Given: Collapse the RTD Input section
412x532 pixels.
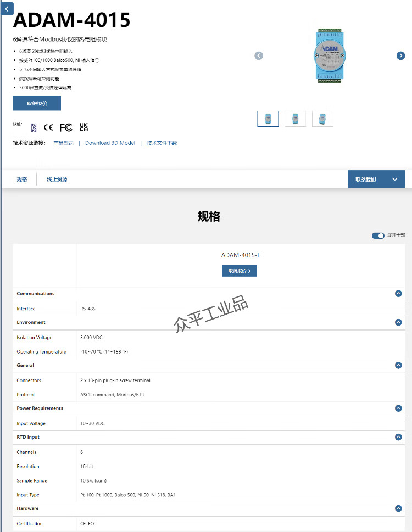Looking at the screenshot, I should point(398,437).
